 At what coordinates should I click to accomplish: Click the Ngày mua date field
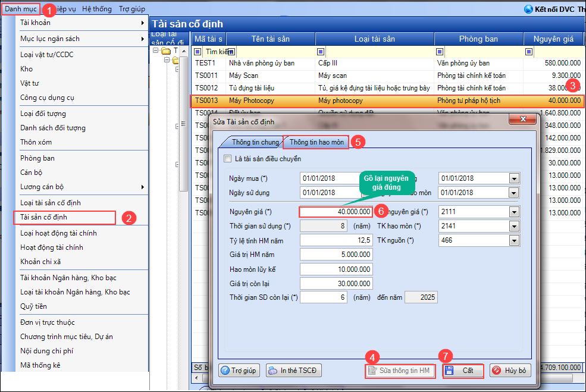click(330, 178)
